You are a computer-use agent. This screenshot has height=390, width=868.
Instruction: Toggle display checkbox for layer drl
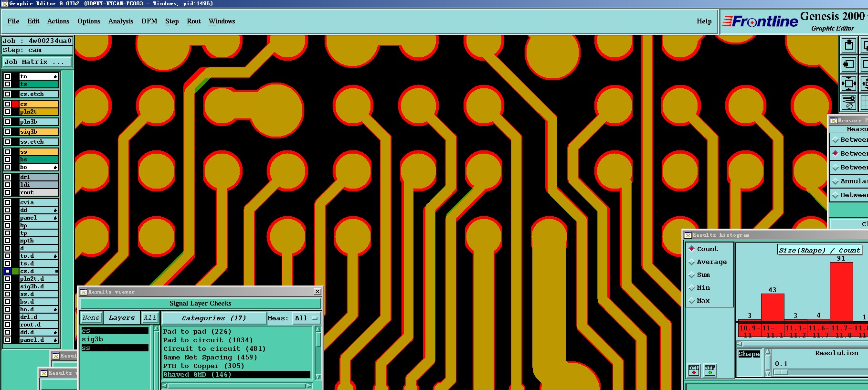coord(8,177)
